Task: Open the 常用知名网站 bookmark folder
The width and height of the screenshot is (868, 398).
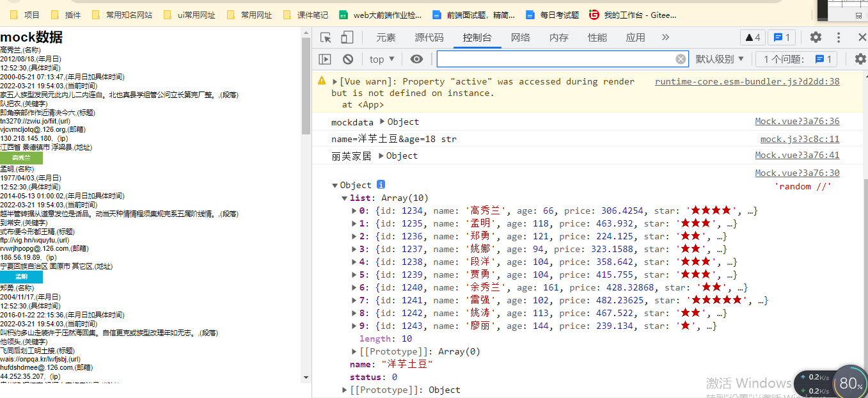Action: [x=122, y=15]
